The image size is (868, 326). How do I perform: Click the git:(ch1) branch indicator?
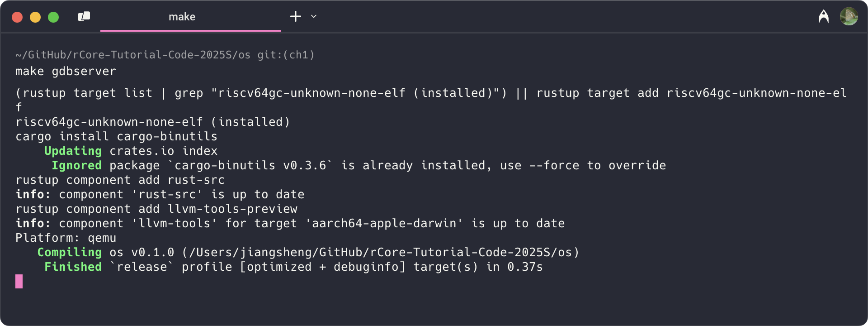[x=286, y=55]
